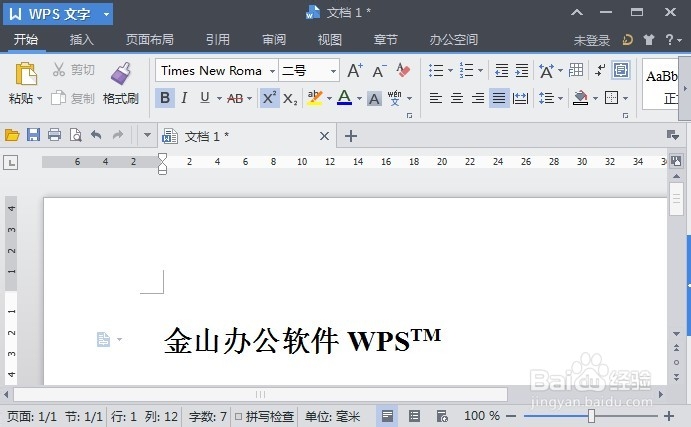Image resolution: width=691 pixels, height=427 pixels.
Task: Expand the font dialog launcher
Action: [x=409, y=116]
